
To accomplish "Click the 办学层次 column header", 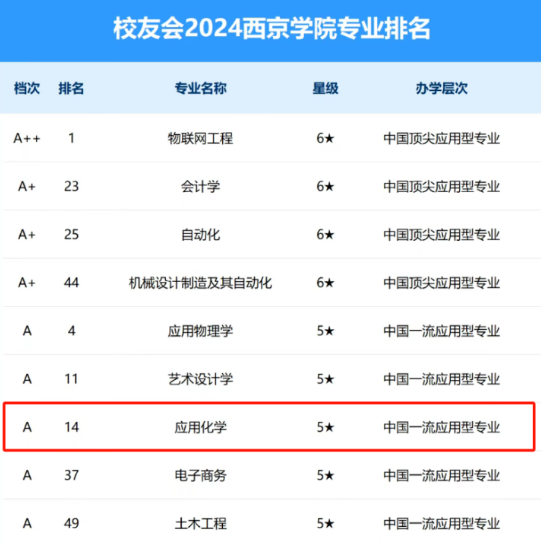I will coord(441,88).
